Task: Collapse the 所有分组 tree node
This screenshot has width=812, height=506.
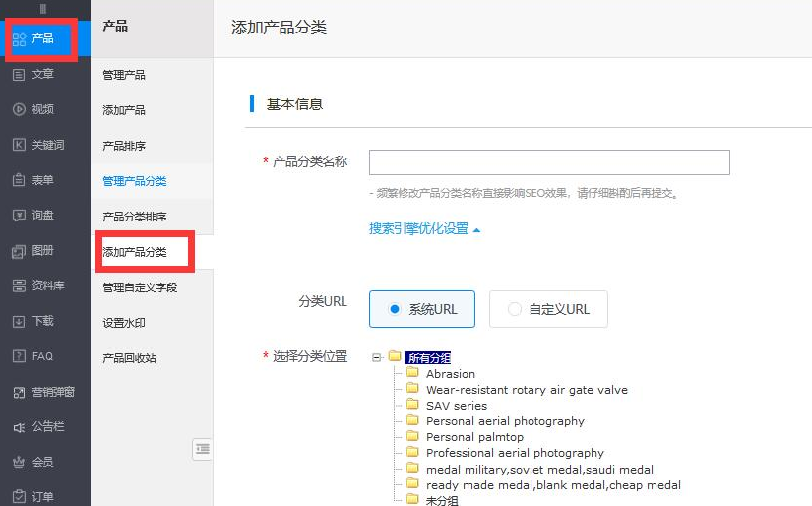Action: click(x=377, y=357)
